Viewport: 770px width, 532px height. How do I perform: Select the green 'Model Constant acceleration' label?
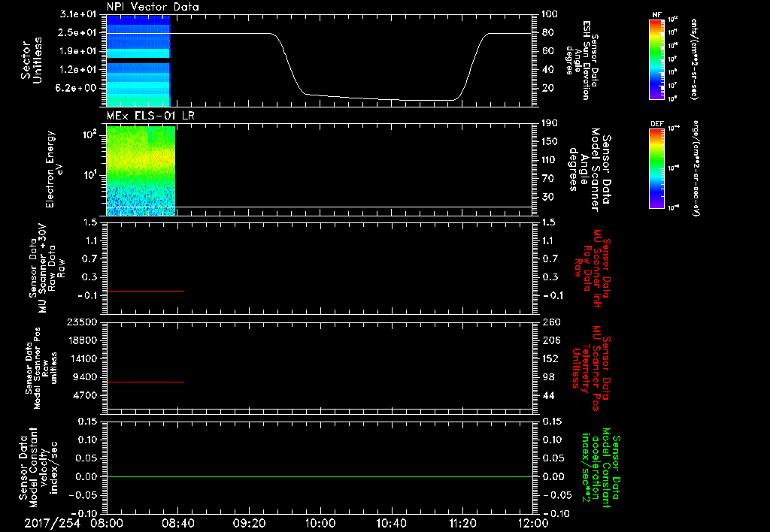click(x=601, y=467)
